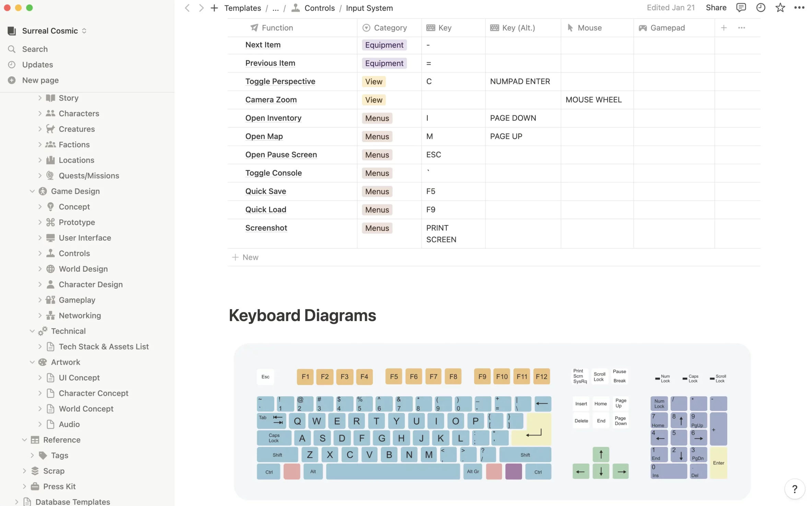This screenshot has height=506, width=812.
Task: Click the Equipment tag on Next Item
Action: click(384, 45)
